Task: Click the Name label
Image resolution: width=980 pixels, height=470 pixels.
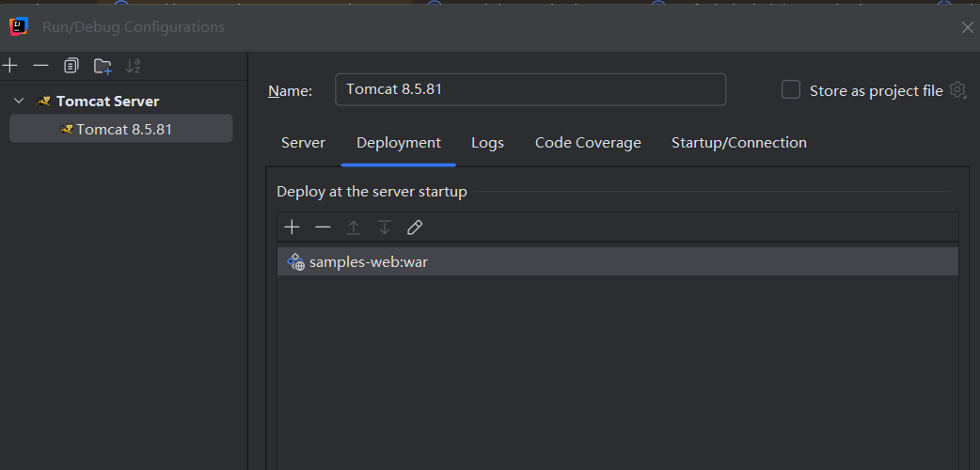Action: pyautogui.click(x=290, y=90)
